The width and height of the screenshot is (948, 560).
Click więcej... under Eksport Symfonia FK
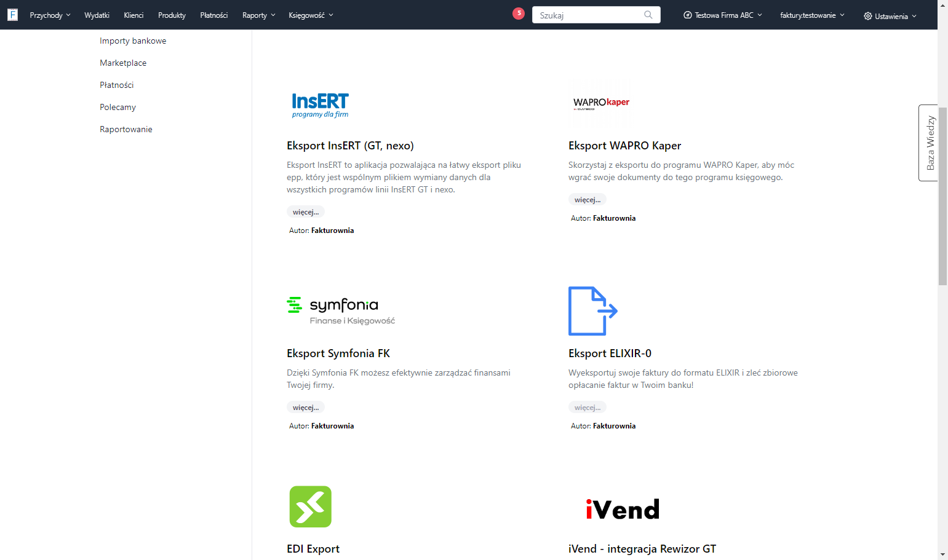point(306,408)
